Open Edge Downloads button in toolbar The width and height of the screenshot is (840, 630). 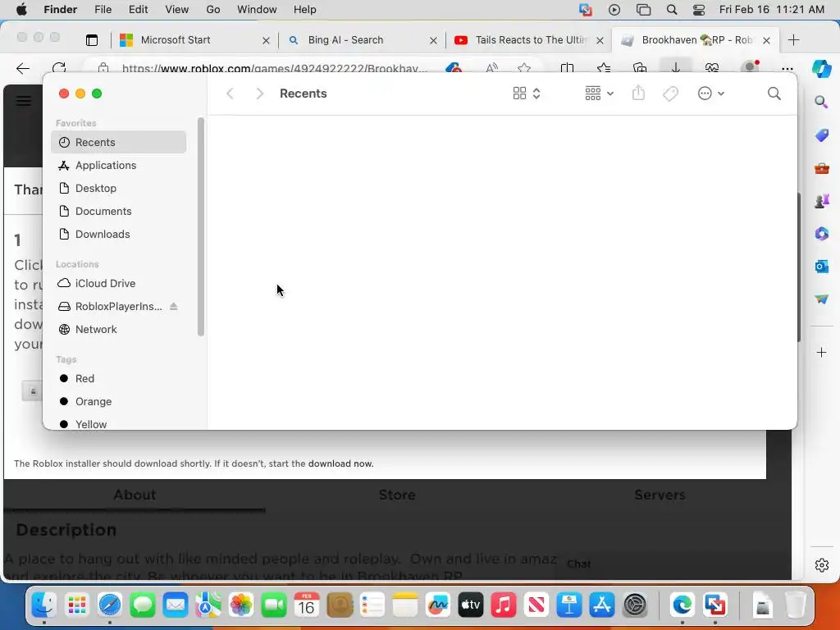point(676,67)
